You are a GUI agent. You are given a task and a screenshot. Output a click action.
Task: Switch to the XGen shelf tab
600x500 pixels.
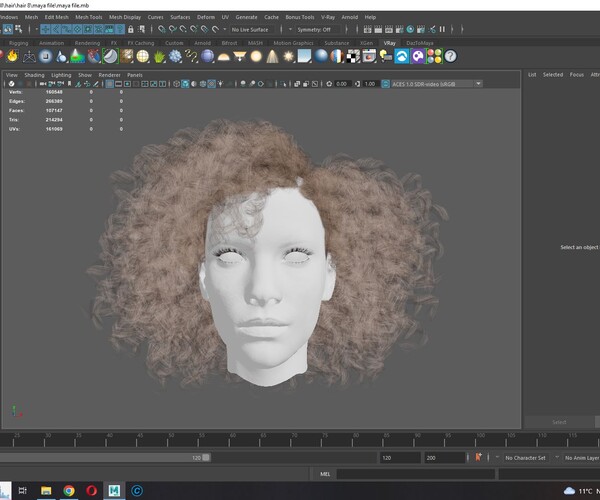366,43
